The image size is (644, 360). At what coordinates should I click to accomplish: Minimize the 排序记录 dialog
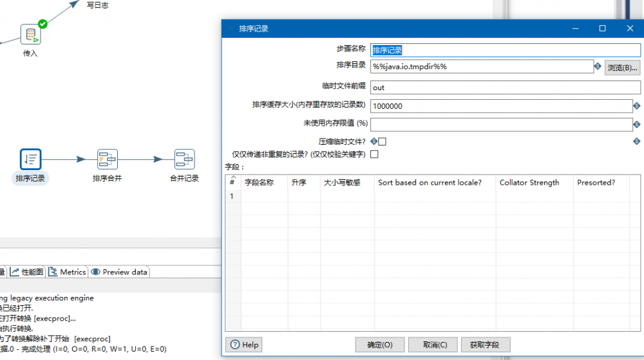575,28
